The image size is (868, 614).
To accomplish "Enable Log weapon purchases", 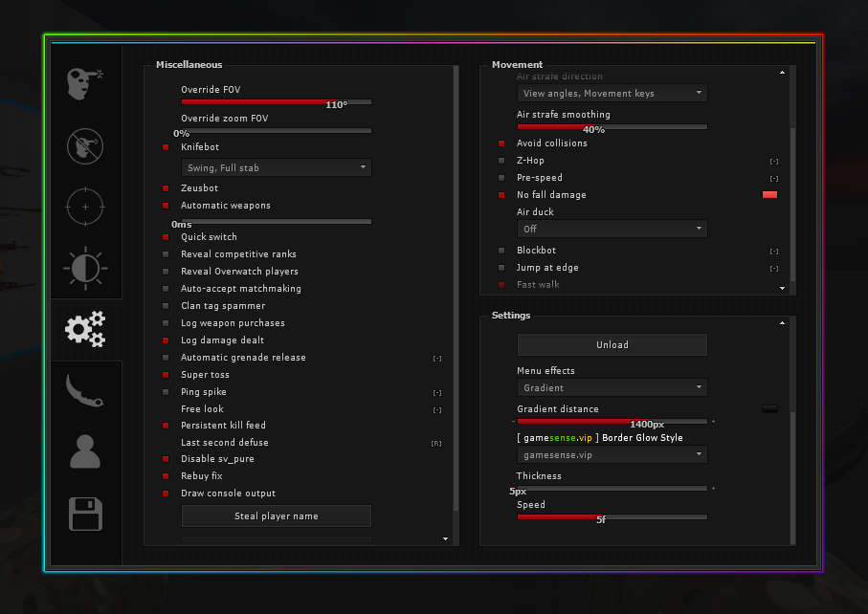I will pos(166,322).
